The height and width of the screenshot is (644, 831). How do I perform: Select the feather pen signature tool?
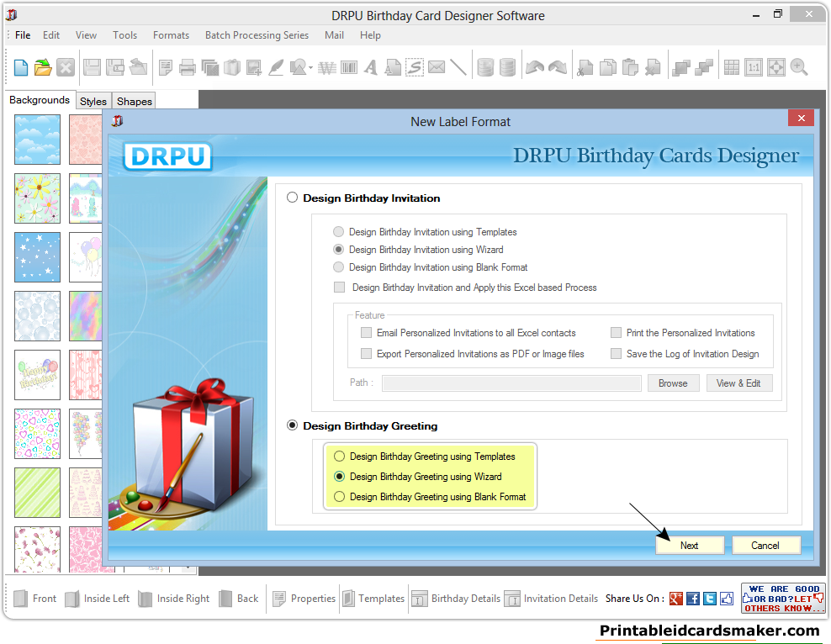(x=276, y=68)
